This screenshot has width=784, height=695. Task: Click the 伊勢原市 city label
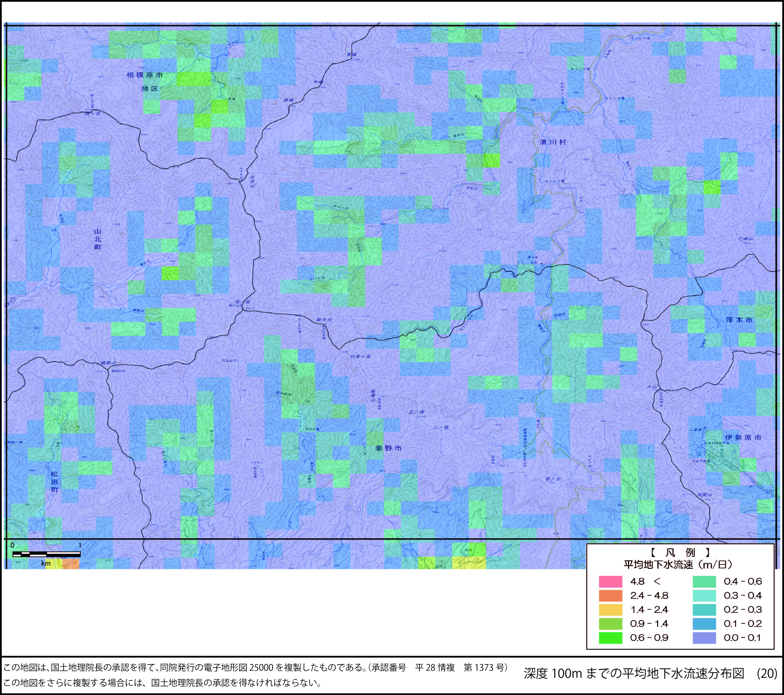click(743, 437)
